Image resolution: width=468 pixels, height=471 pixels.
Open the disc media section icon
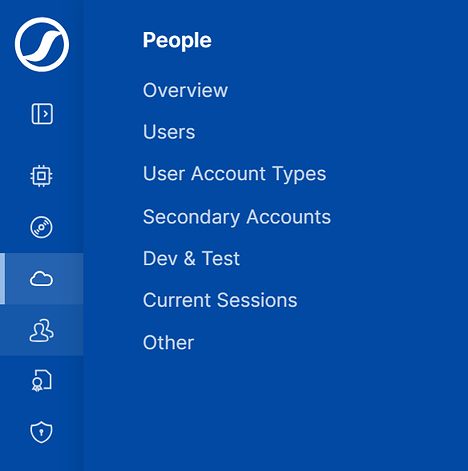tap(41, 227)
